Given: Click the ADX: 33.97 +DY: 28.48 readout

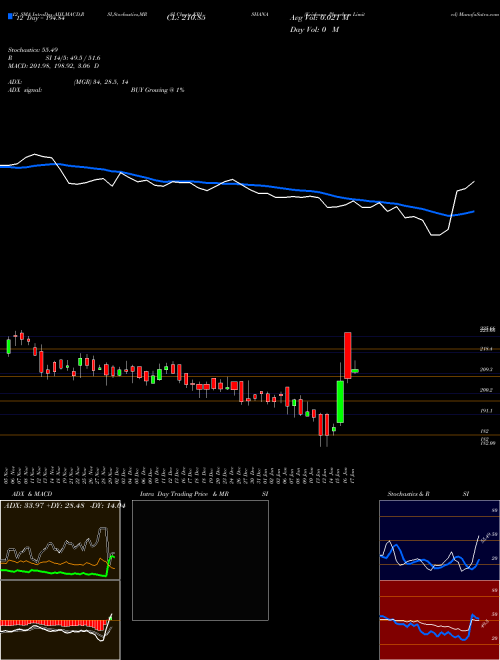Looking at the screenshot, I should [64, 506].
